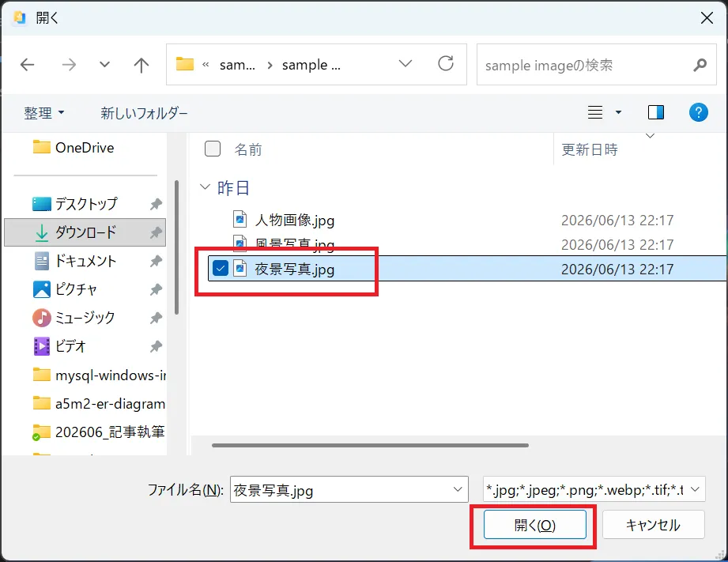The image size is (728, 562).
Task: Tick the select-all checkbox beside 名前
Action: (x=213, y=149)
